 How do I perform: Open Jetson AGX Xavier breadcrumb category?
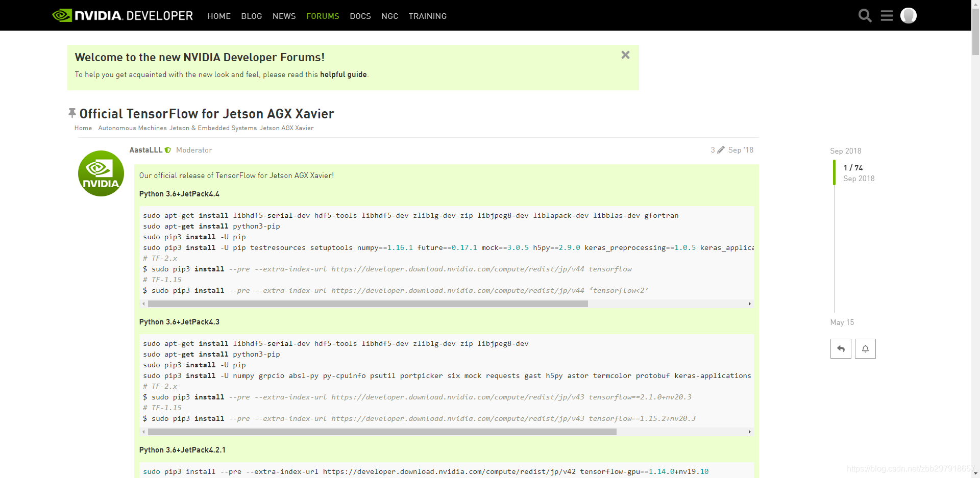pos(286,128)
